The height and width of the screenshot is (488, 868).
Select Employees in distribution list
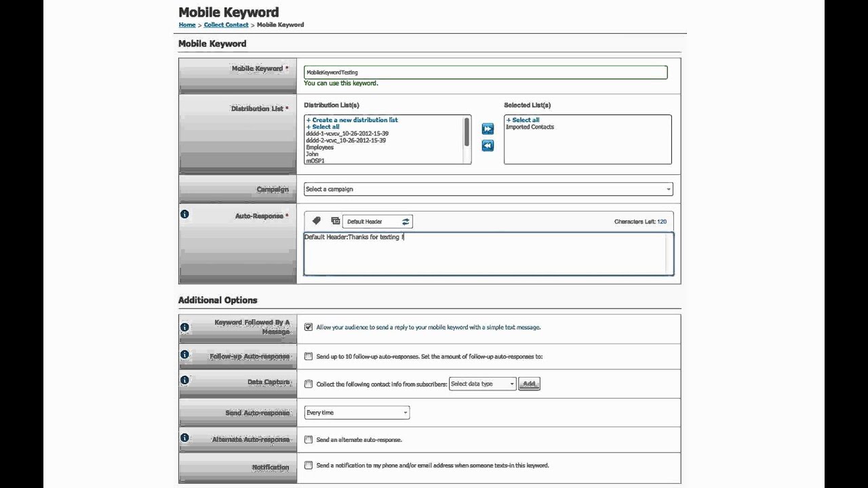pyautogui.click(x=319, y=147)
